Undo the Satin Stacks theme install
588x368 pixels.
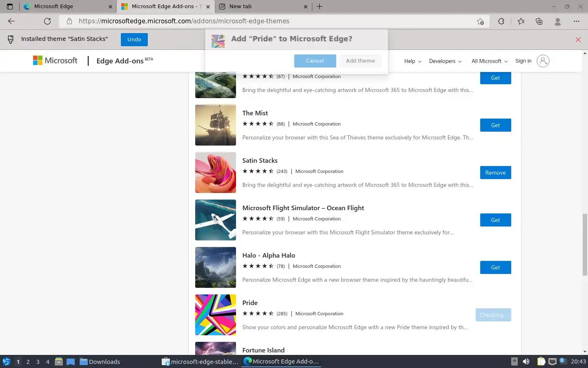pos(134,40)
